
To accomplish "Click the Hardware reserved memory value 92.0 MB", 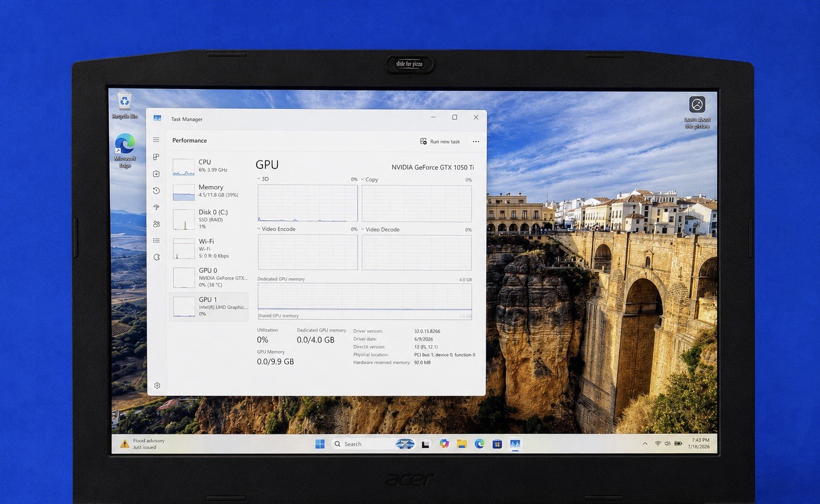I will coord(422,363).
